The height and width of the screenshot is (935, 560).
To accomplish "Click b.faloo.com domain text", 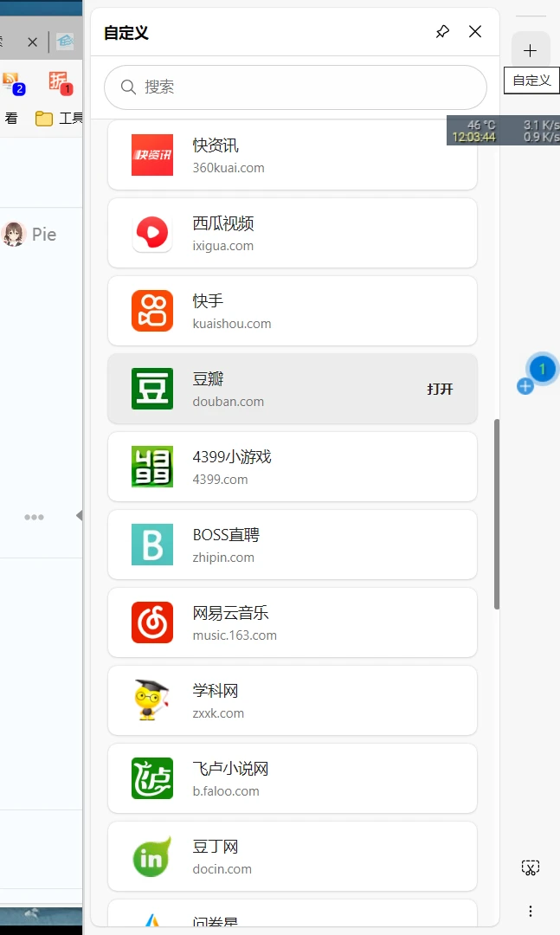I will click(226, 792).
